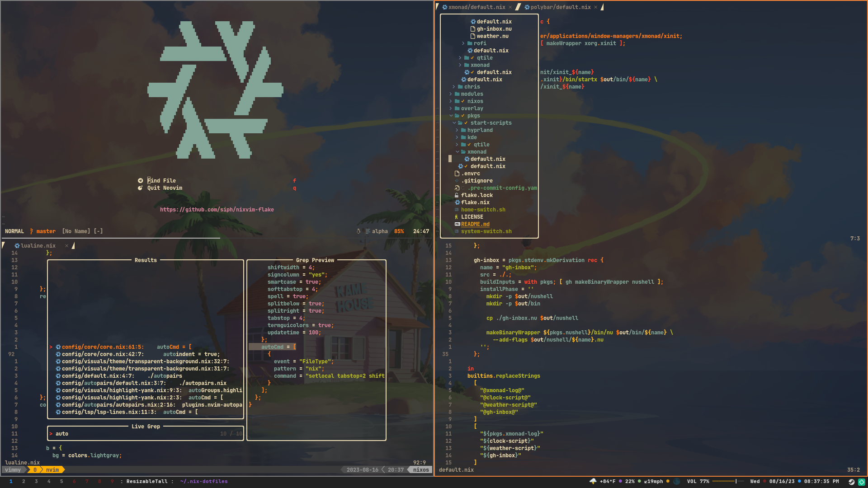Switch to workspace 3 in polybar
Viewport: 868px width, 488px height.
(36, 481)
